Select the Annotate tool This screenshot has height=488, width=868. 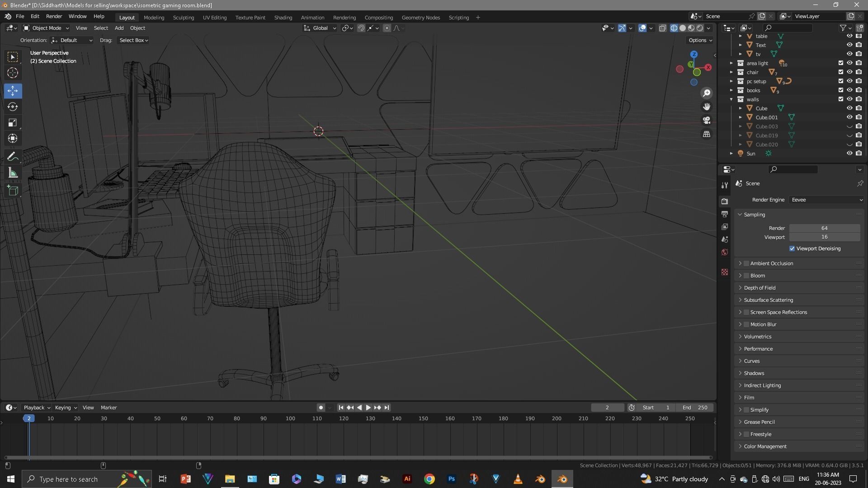coord(13,157)
